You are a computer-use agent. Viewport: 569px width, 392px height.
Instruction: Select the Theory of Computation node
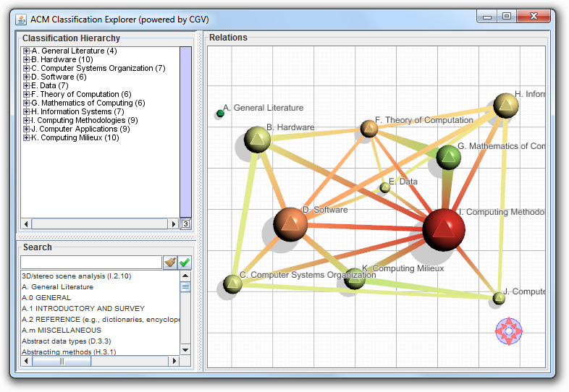(x=369, y=129)
